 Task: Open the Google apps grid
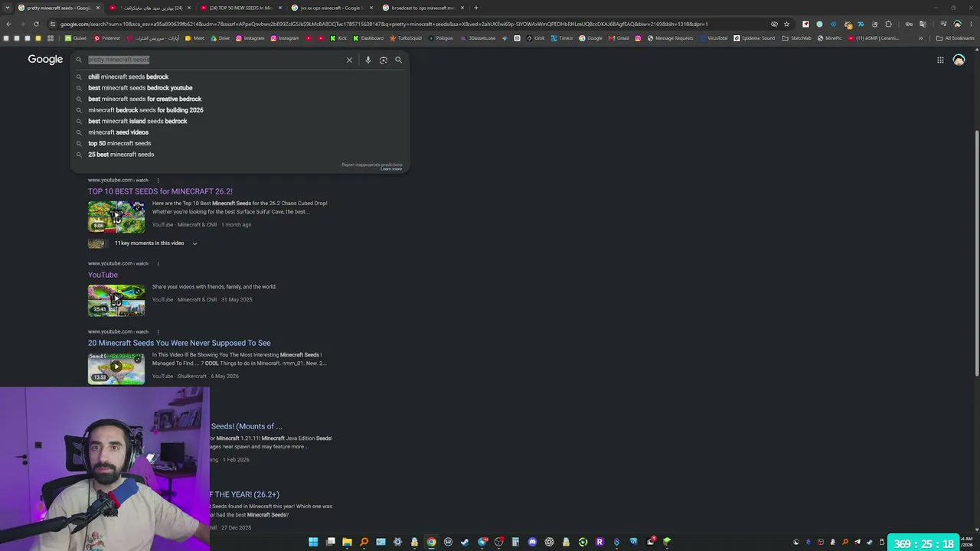point(940,60)
